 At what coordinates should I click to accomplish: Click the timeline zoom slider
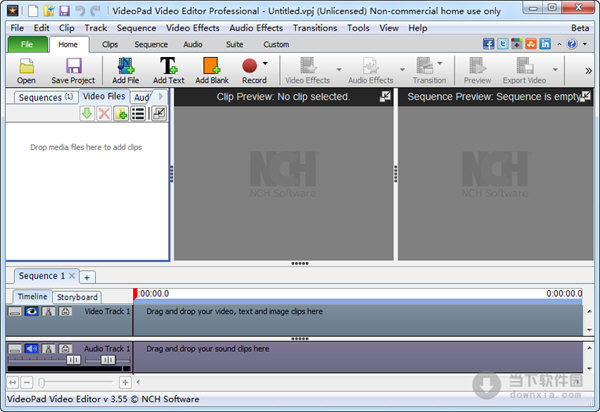(x=76, y=382)
